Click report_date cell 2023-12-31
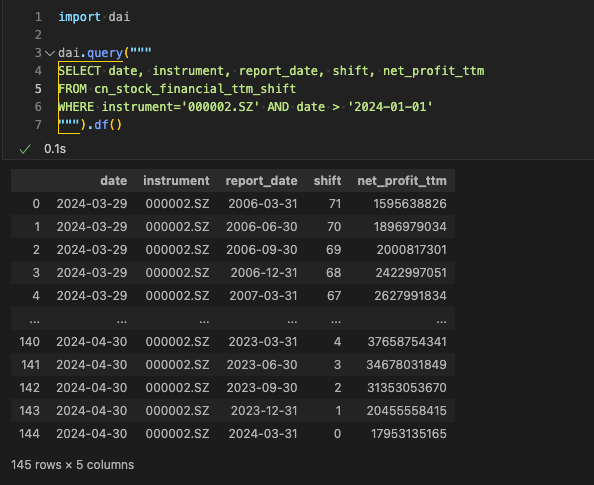 coord(264,411)
